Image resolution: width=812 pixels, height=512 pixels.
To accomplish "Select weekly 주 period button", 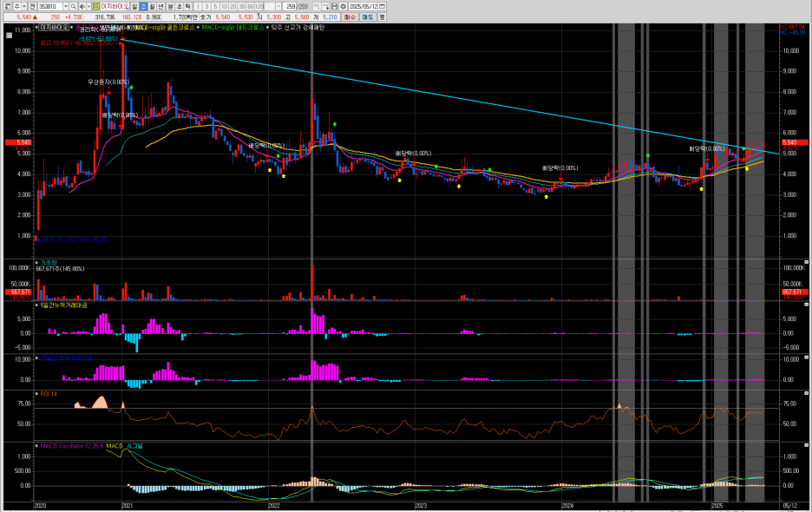I will coord(143,6).
